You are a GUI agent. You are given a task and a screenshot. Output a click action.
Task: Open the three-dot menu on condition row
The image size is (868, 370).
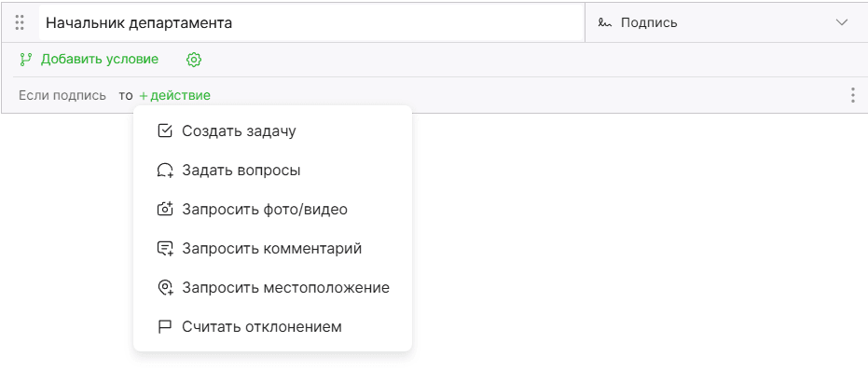(x=852, y=95)
